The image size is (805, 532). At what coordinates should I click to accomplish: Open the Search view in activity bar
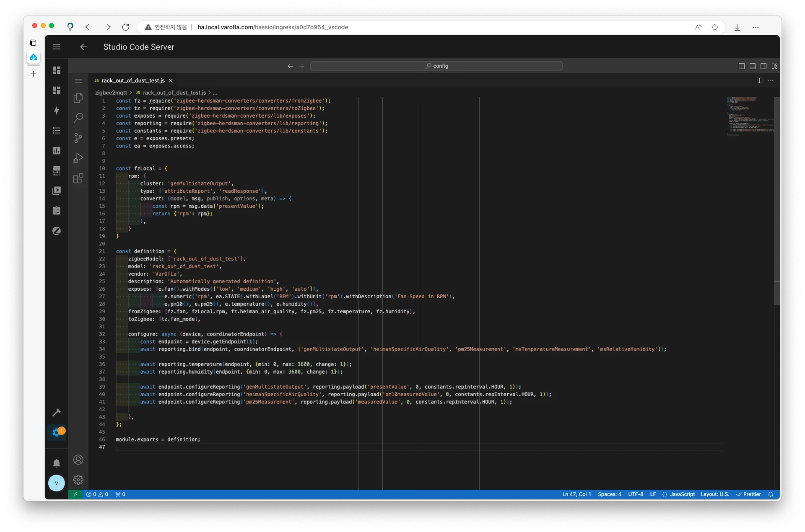pyautogui.click(x=78, y=118)
